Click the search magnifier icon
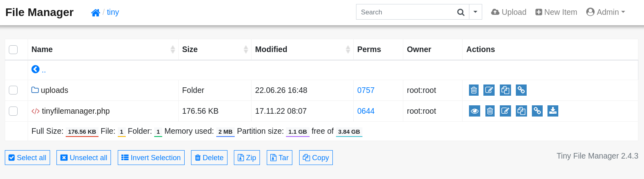Image resolution: width=644 pixels, height=179 pixels. click(461, 12)
